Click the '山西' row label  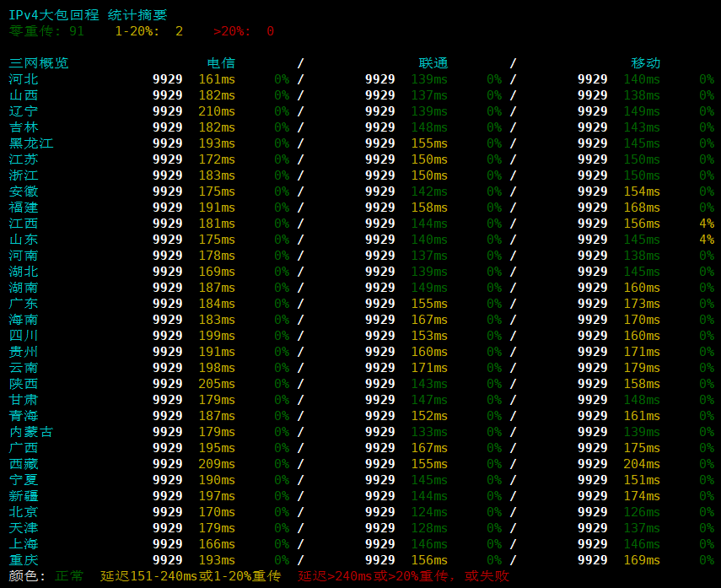pos(24,95)
